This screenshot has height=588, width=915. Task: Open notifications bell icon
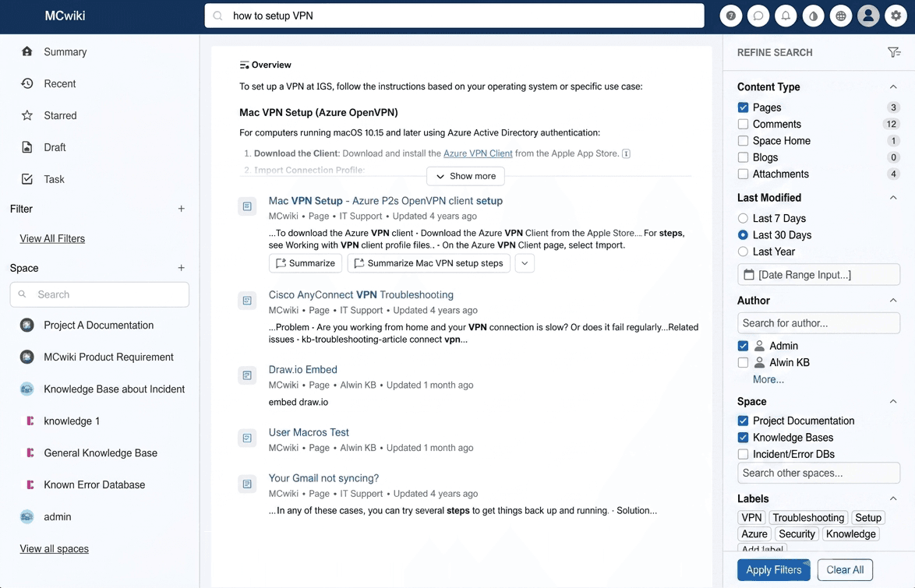[786, 16]
